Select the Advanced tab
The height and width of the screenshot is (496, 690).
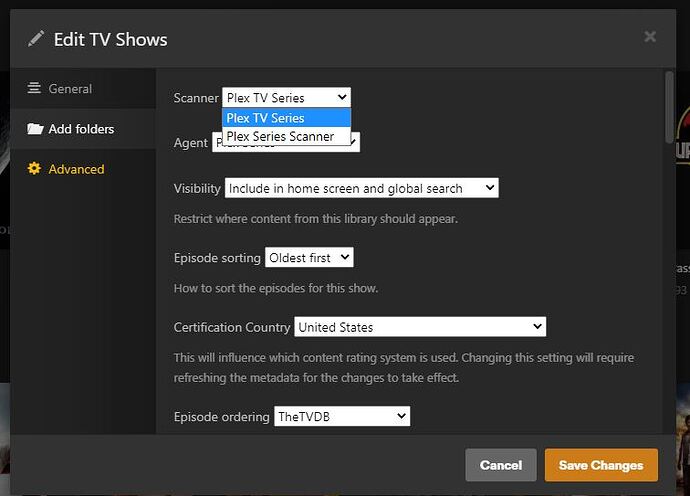[x=83, y=169]
